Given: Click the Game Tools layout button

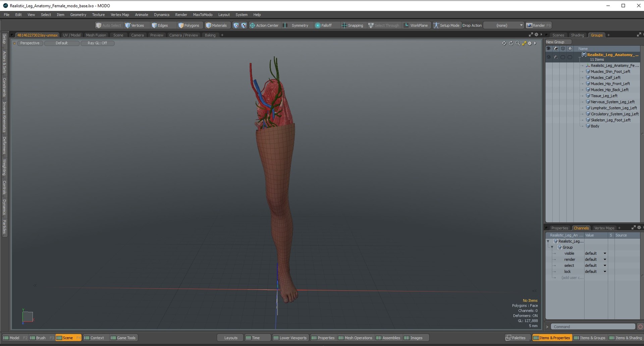Looking at the screenshot, I should tap(123, 338).
